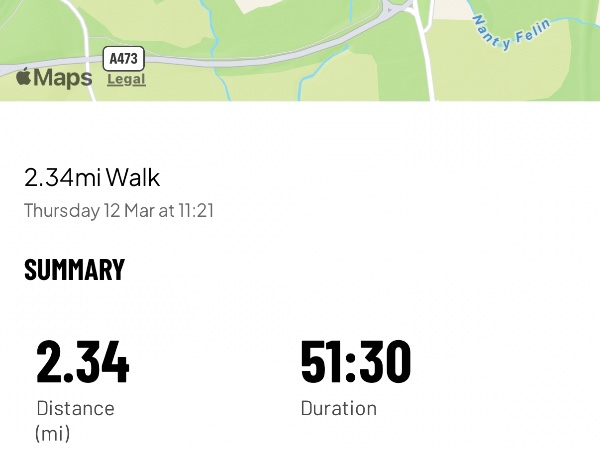This screenshot has height=450, width=600.
Task: Tap the 2.34 distance value
Action: click(82, 362)
